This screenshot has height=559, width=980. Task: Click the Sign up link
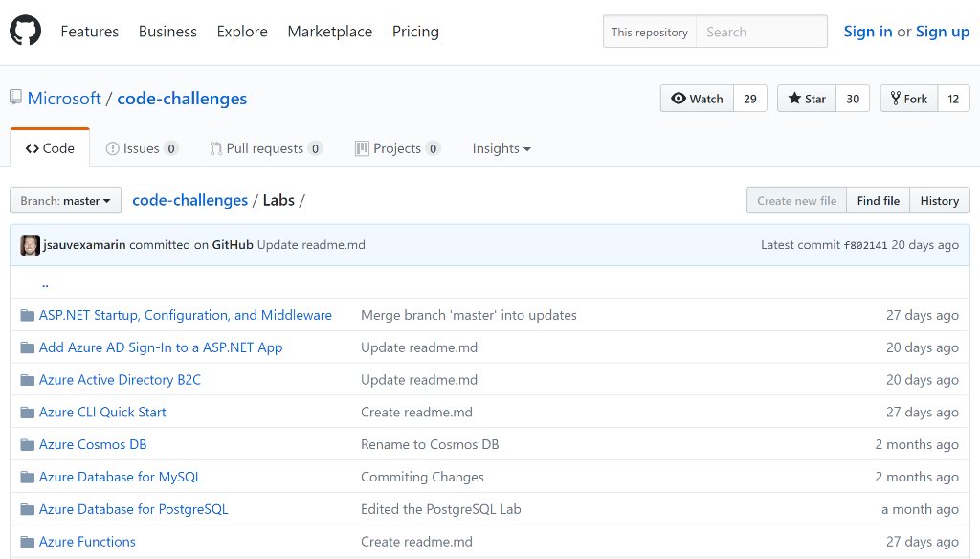pos(943,32)
